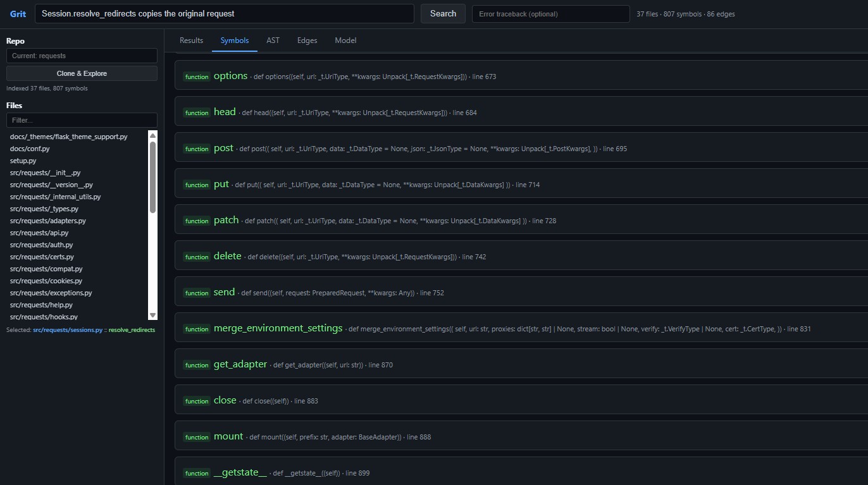The height and width of the screenshot is (485, 868).
Task: Open the send function symbol
Action: (224, 292)
